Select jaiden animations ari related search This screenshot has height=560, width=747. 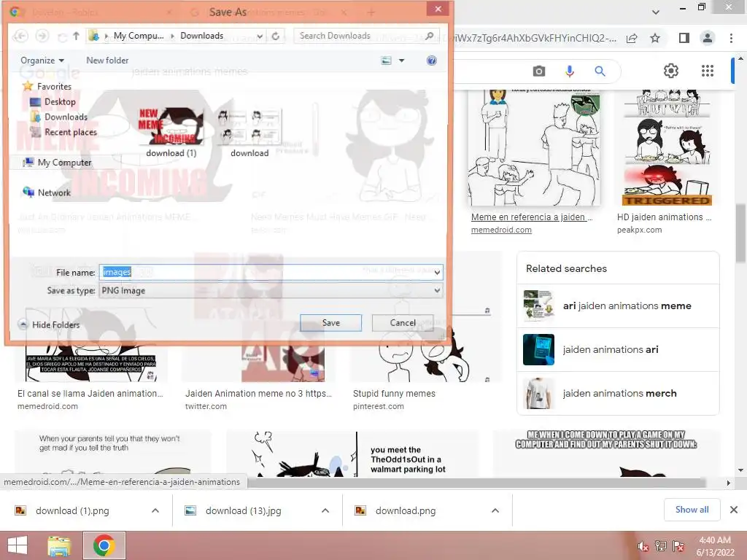pyautogui.click(x=618, y=349)
